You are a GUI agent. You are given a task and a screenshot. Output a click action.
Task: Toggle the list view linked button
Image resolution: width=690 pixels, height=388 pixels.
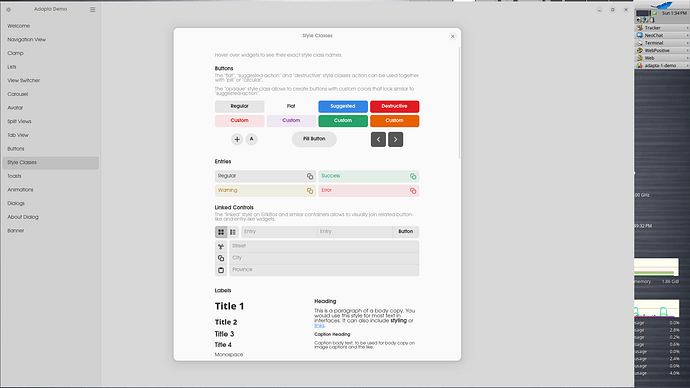pos(233,232)
